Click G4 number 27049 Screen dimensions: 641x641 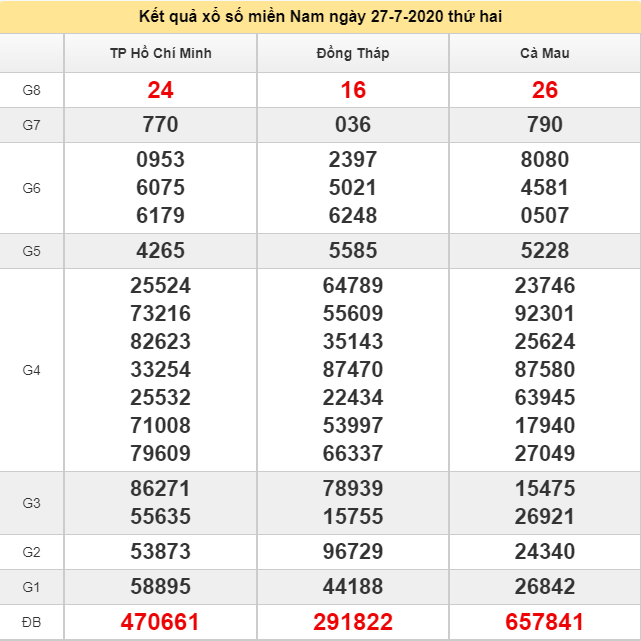pyautogui.click(x=545, y=453)
